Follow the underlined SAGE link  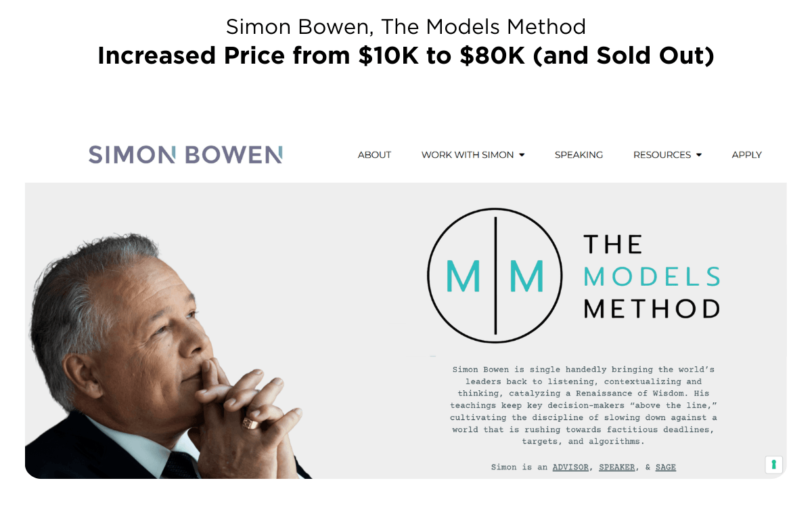pos(665,467)
